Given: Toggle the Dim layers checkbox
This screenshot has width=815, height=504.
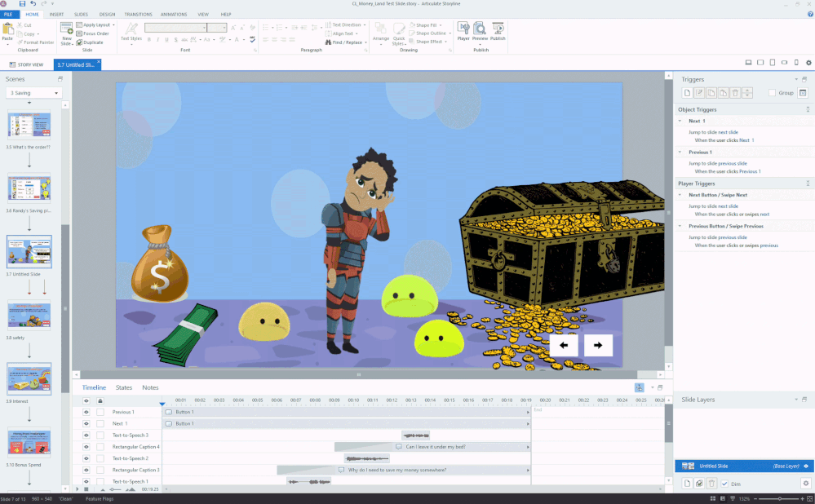Looking at the screenshot, I should (x=724, y=484).
